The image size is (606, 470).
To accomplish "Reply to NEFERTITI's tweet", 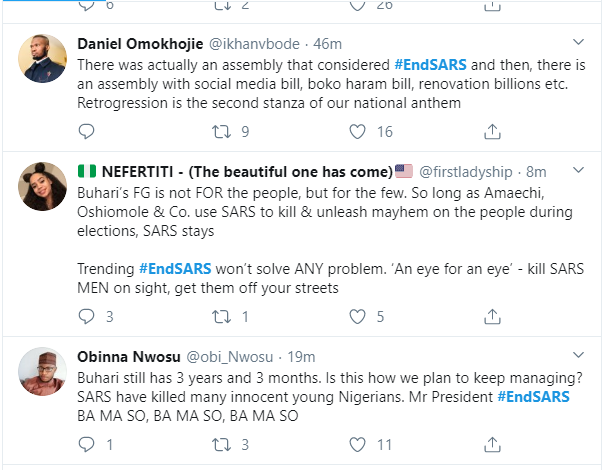I will (x=87, y=317).
